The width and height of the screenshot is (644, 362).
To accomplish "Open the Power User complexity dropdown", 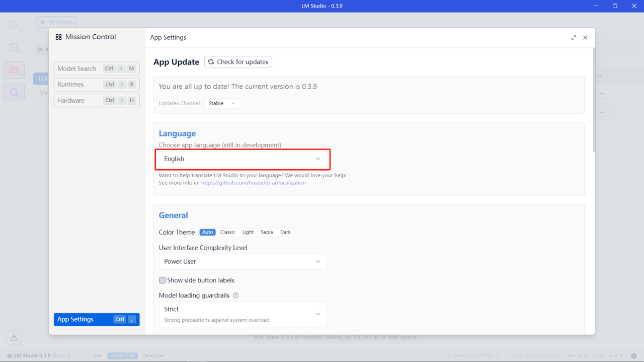I will tap(243, 261).
